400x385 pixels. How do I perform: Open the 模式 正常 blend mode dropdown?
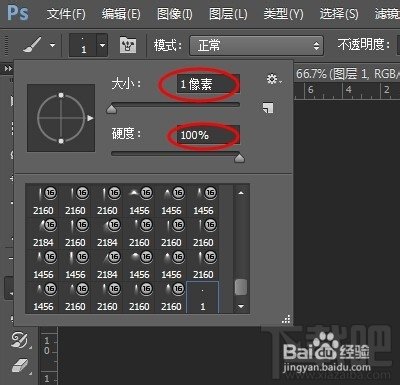tap(256, 45)
